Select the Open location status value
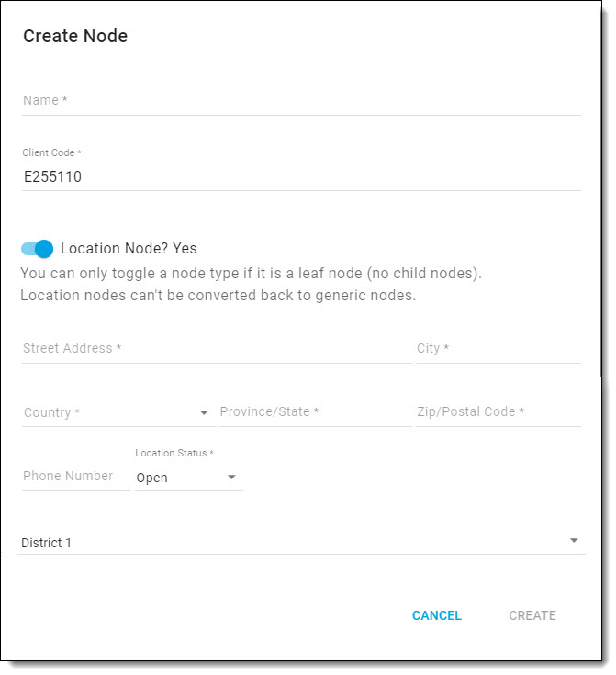This screenshot has height=675, width=616. click(152, 478)
